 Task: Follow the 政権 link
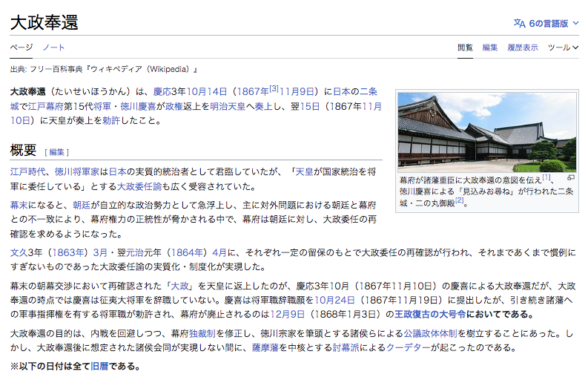[174, 107]
